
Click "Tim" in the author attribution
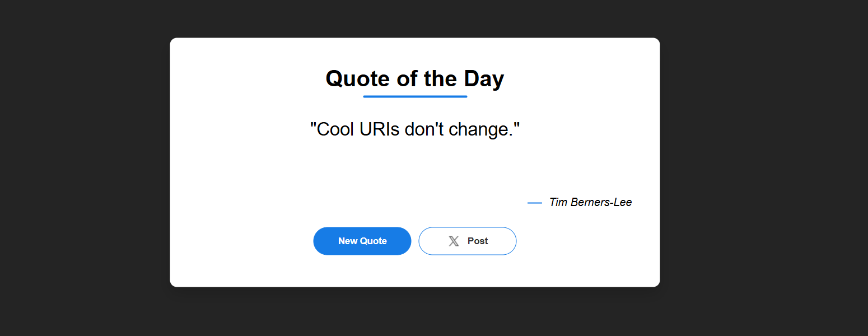coord(558,202)
